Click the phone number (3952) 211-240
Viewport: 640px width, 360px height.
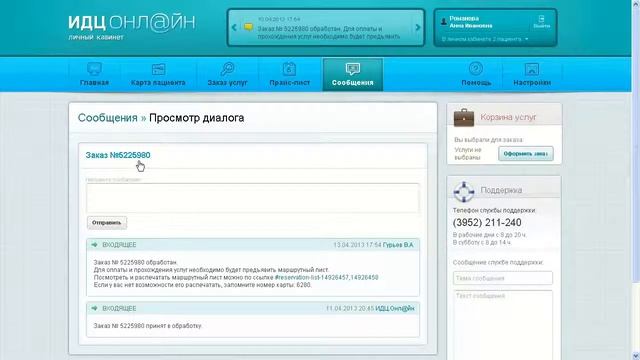487,222
